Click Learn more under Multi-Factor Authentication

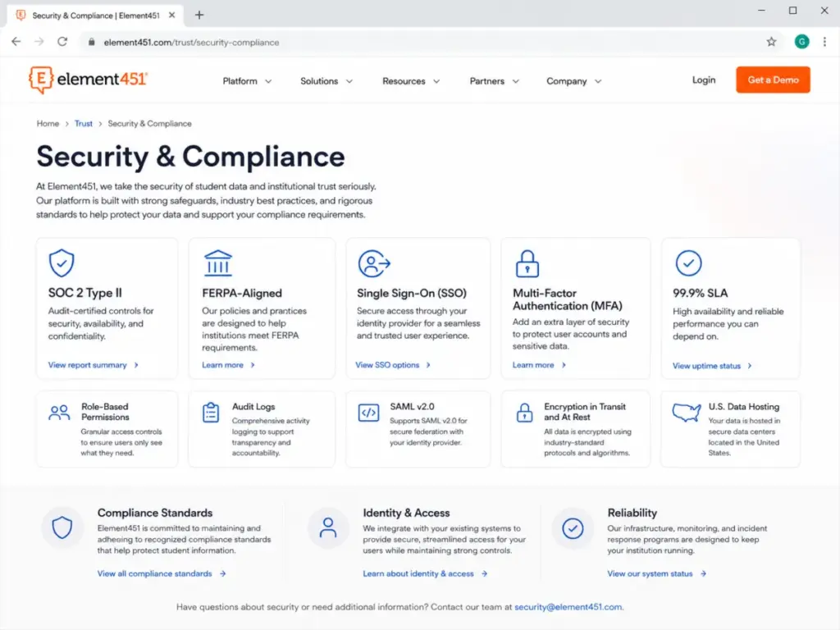coord(538,365)
